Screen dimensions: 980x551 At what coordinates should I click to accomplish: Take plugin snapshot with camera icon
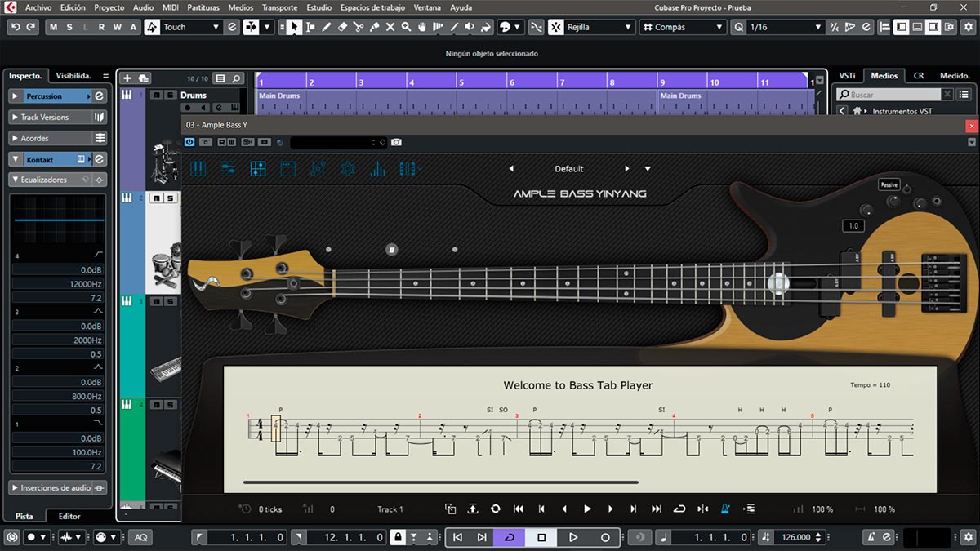pos(396,142)
